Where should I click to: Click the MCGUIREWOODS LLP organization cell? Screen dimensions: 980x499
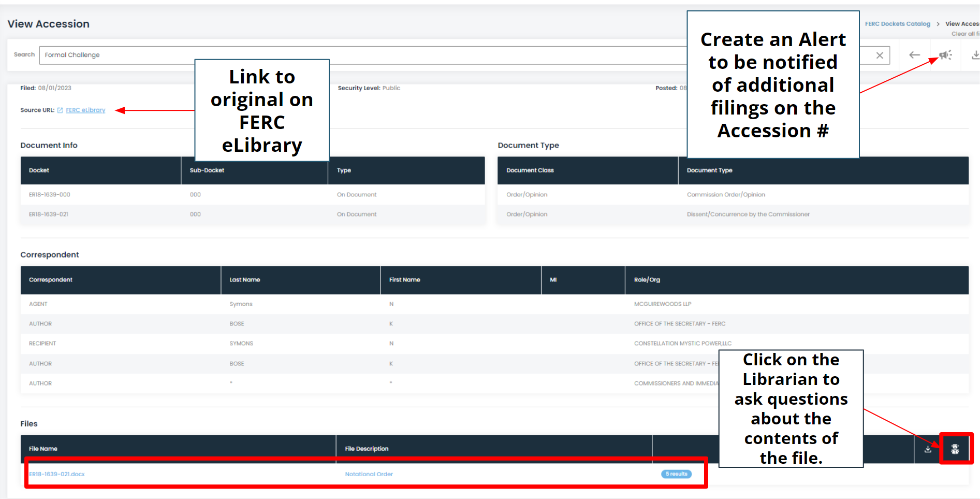pyautogui.click(x=663, y=304)
